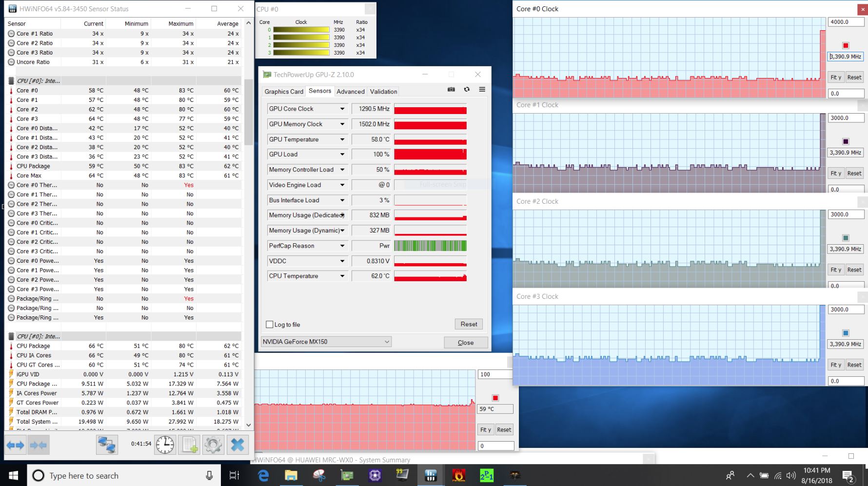Click Close button in GPU-Z
Screen dimensions: 868x486
[466, 343]
